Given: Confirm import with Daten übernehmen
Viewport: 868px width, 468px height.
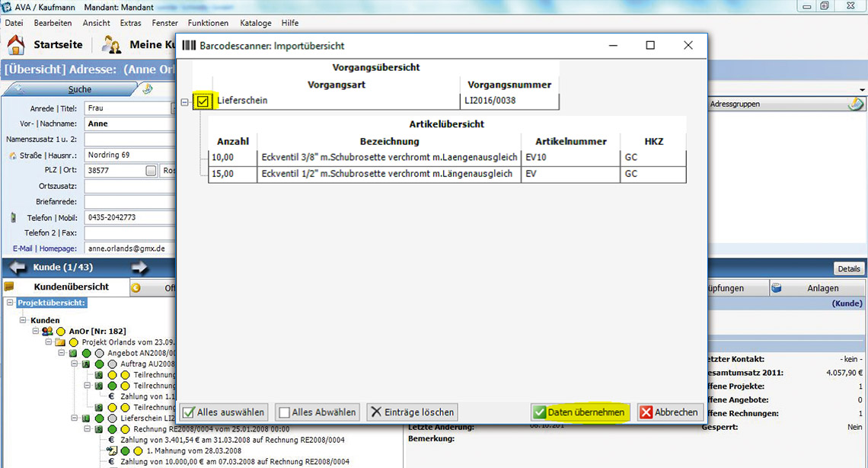Looking at the screenshot, I should [x=579, y=412].
